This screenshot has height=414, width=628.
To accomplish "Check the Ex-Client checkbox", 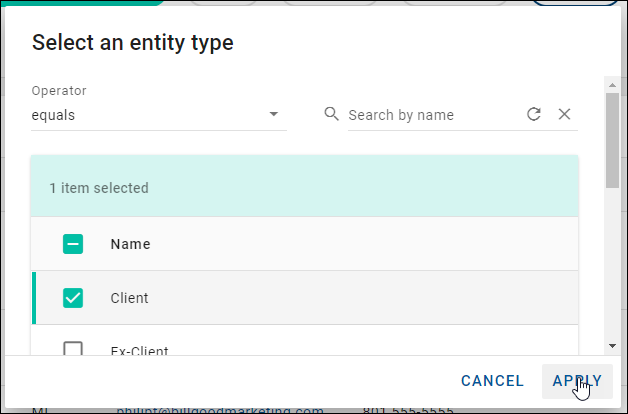I will coord(73,349).
